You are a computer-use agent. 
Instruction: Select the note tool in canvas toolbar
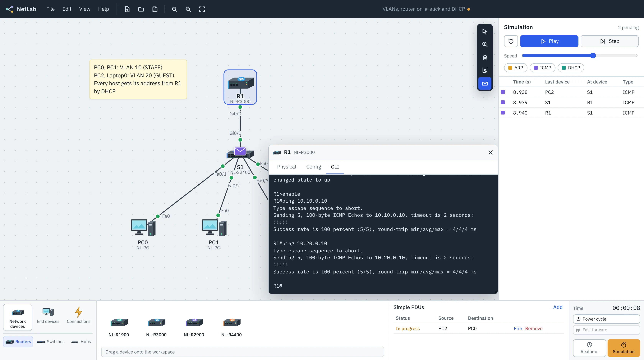[x=485, y=70]
